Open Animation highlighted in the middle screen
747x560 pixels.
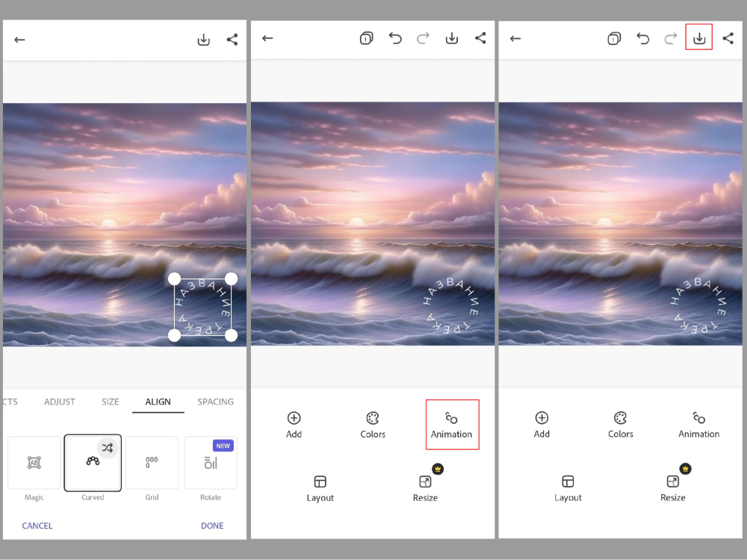[452, 424]
